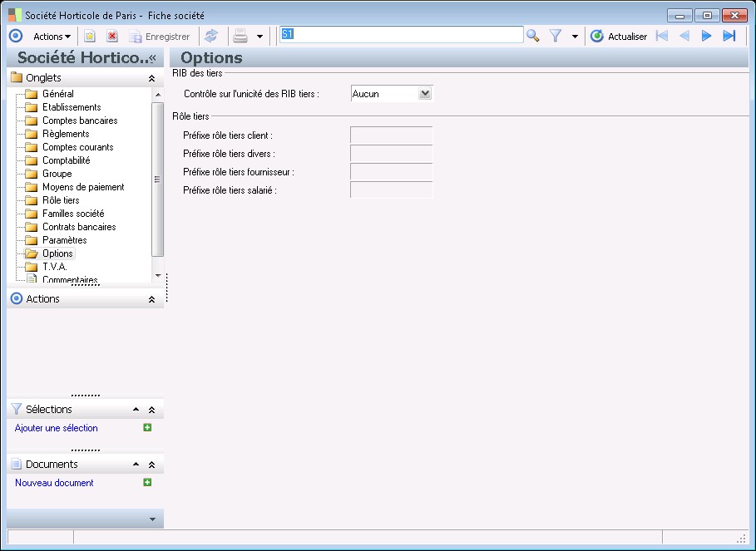
Task: Click the Préfixe rôle tiers client field
Action: point(391,135)
